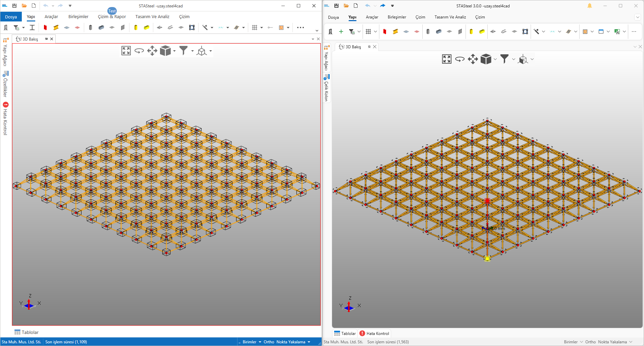Select the rotate view tool in right viewport

[460, 59]
